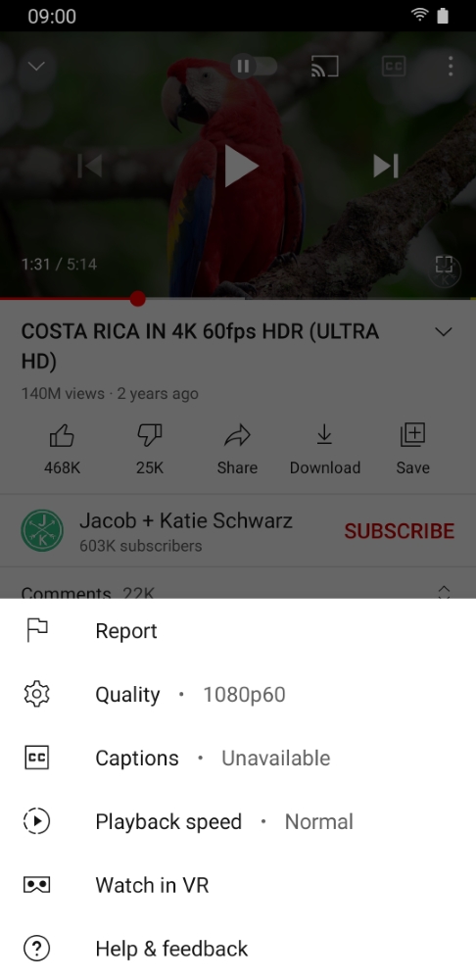Screen dimensions: 476x980
Task: Save video to playlist icon
Action: coord(412,435)
